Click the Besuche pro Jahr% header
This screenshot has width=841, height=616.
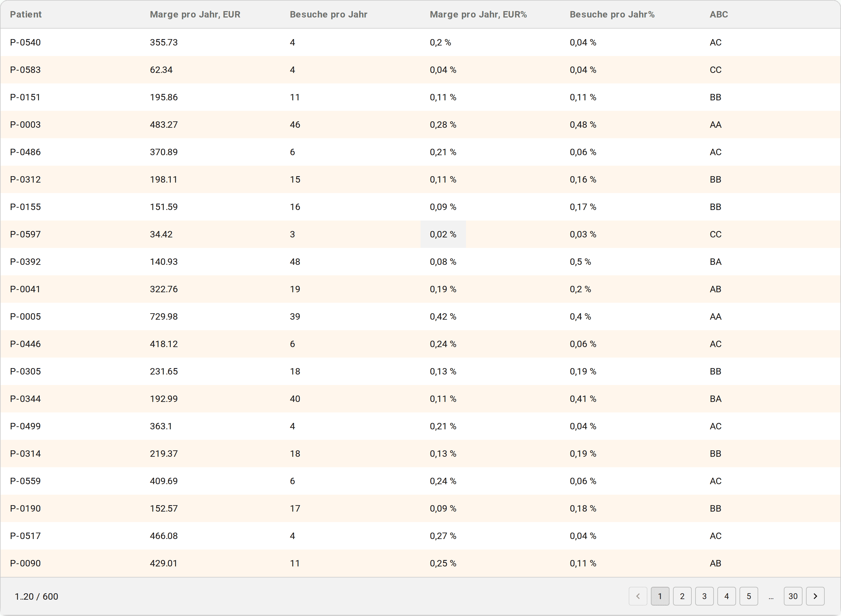coord(612,15)
